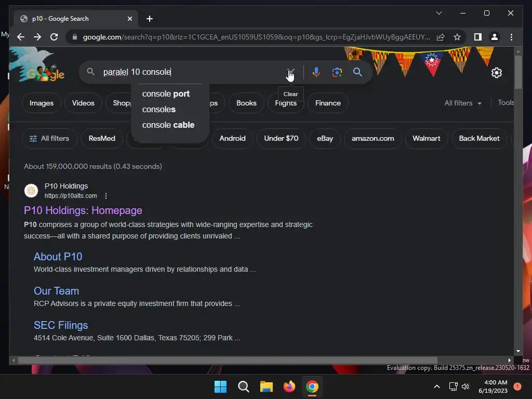Expand the All filters dropdown on the right
Screen dimensions: 532x399
tap(463, 103)
